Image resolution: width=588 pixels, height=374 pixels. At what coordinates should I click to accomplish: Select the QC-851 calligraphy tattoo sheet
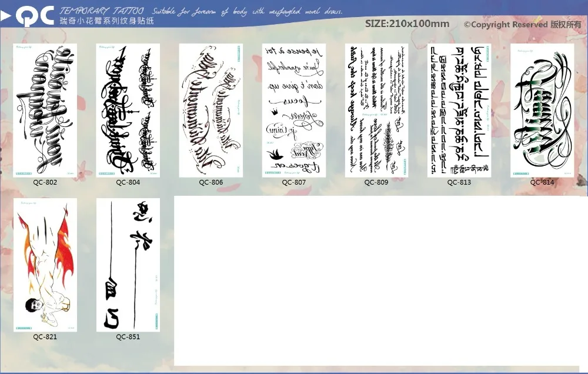(x=128, y=265)
